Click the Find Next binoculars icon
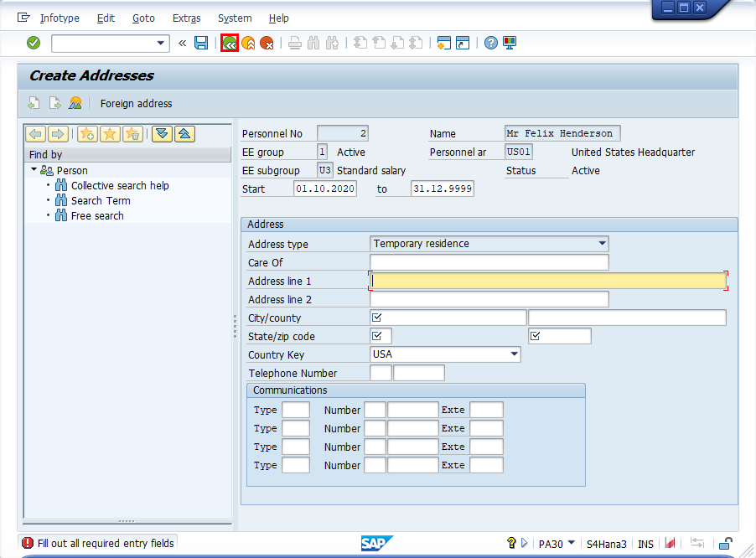The height and width of the screenshot is (558, 756). click(x=332, y=44)
